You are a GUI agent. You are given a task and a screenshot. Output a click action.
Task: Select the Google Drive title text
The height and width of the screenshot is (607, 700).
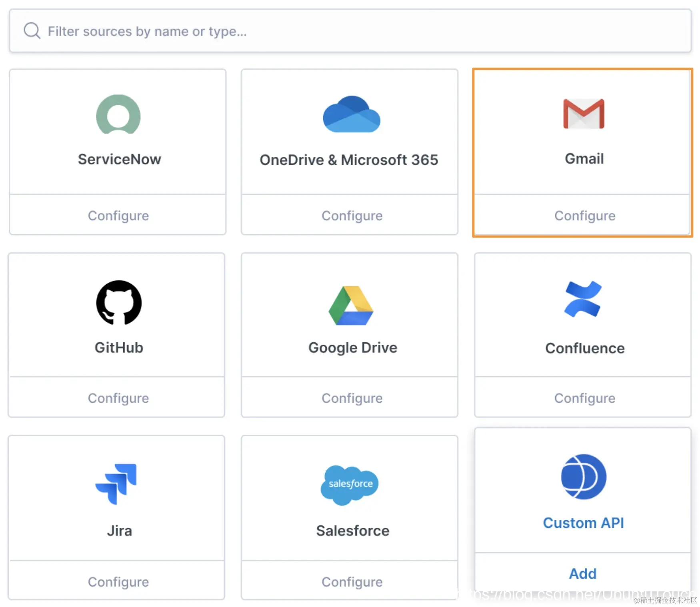[x=352, y=348]
